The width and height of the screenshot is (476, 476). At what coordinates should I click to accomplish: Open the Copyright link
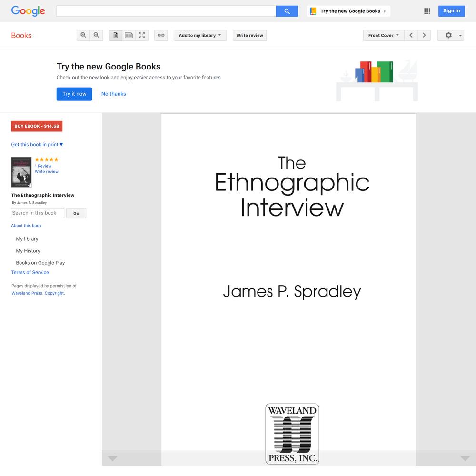coord(55,293)
